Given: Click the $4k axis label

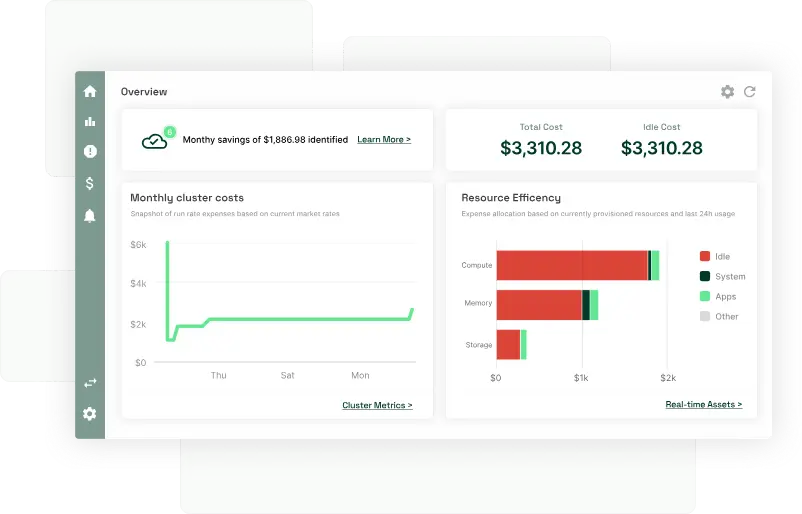Looking at the screenshot, I should point(138,283).
